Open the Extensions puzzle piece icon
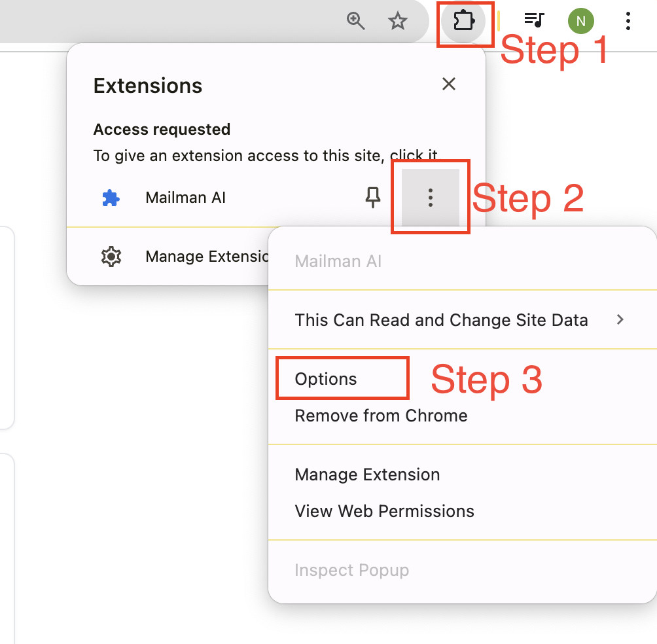The image size is (657, 644). tap(465, 20)
